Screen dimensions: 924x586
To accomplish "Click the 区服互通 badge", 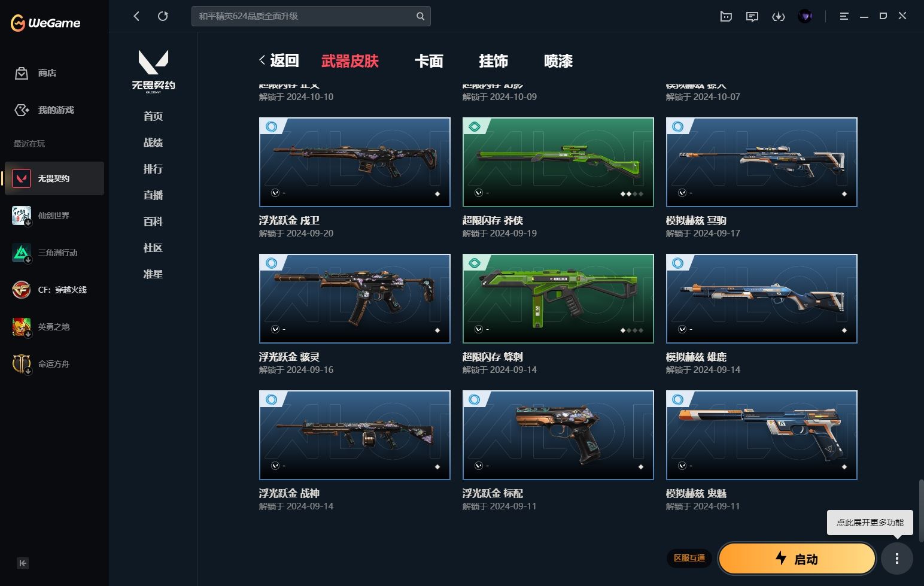I will 689,558.
